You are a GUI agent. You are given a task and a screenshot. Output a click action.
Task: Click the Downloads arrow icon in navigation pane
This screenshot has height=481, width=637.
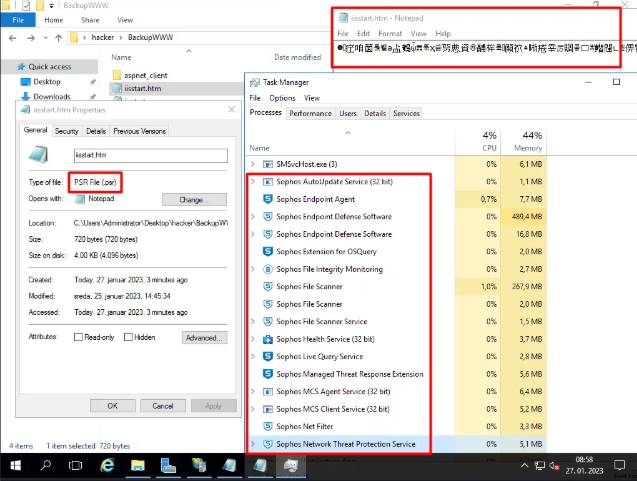pyautogui.click(x=26, y=96)
